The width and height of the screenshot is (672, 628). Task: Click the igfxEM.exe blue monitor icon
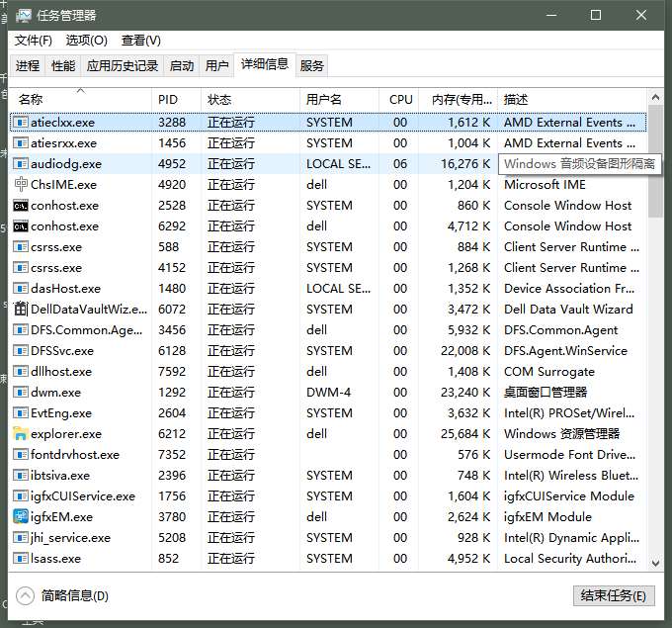click(20, 516)
